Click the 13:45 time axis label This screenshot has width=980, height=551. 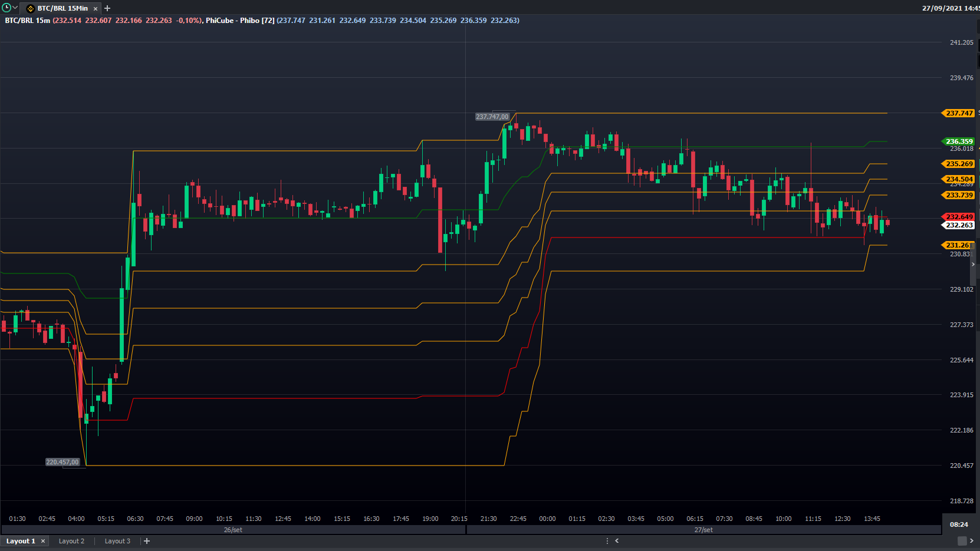click(x=872, y=519)
